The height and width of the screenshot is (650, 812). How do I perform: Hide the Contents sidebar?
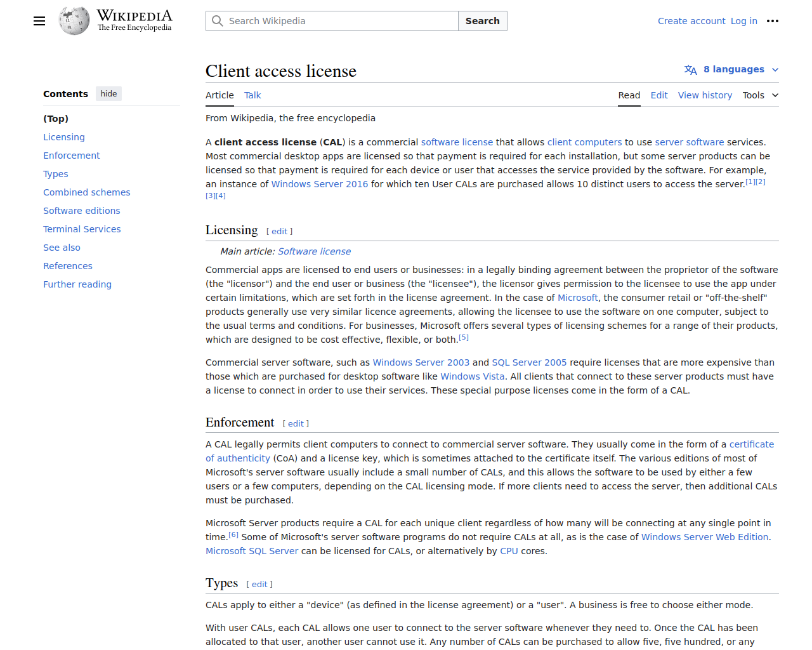pyautogui.click(x=109, y=94)
